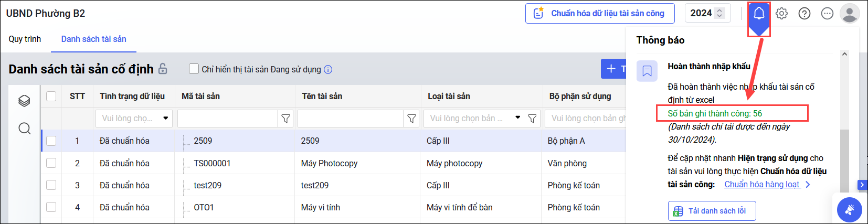The height and width of the screenshot is (224, 868).
Task: Change the year 2024 stepper
Action: (x=719, y=13)
